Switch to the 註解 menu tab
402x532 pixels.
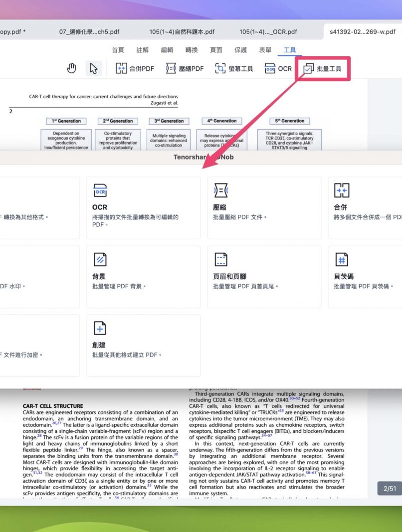[x=143, y=50]
